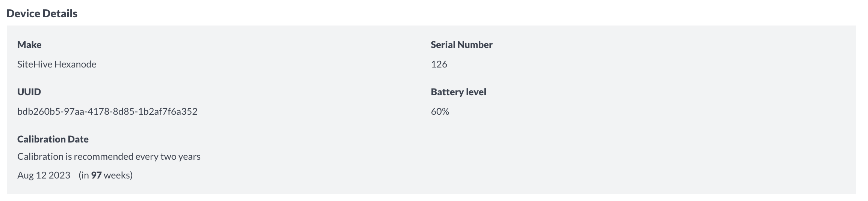Click the year 2023 in calibration date
868x201 pixels.
tap(59, 175)
